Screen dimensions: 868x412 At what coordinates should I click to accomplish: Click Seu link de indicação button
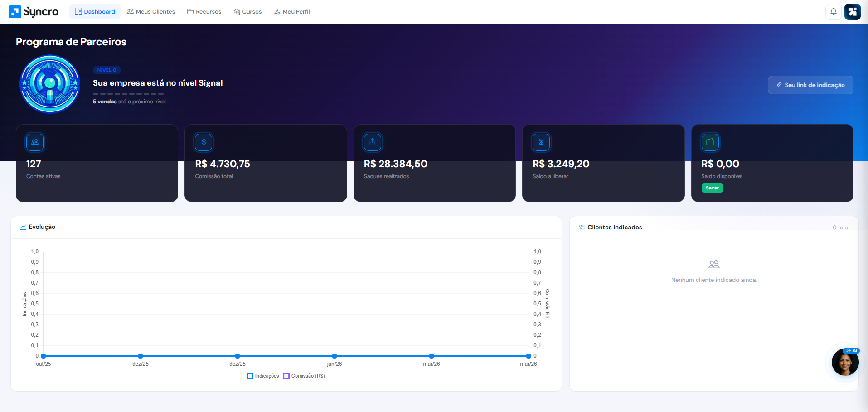(810, 85)
